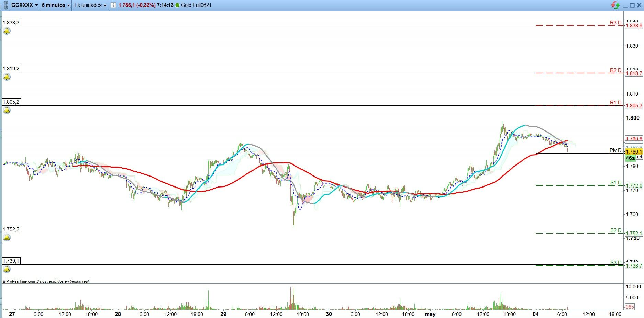The width and height of the screenshot is (644, 318).
Task: Click the date label 04 on time axis
Action: [x=536, y=314]
